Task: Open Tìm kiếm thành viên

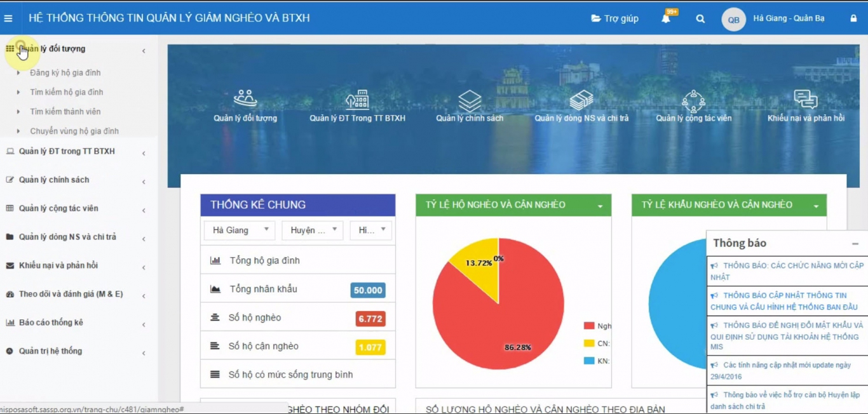Action: coord(65,112)
